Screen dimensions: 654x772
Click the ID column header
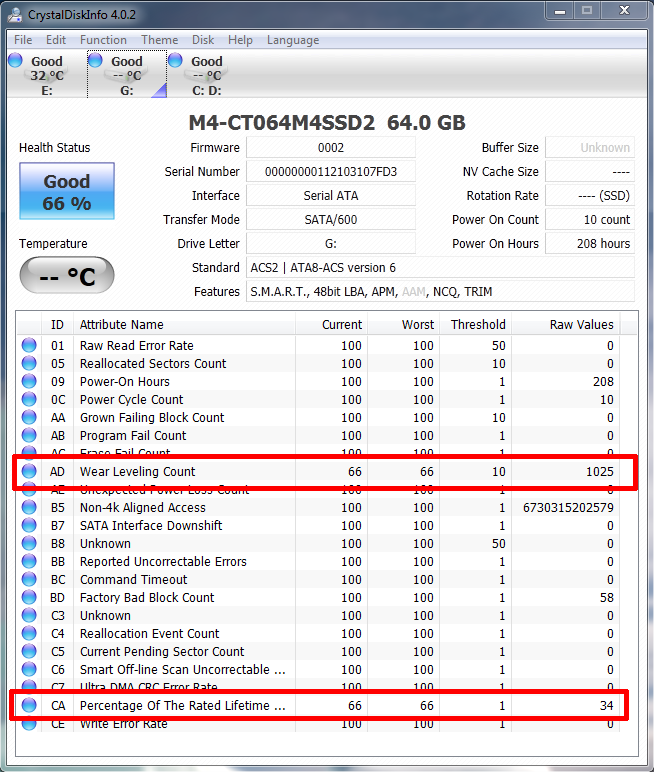(57, 324)
